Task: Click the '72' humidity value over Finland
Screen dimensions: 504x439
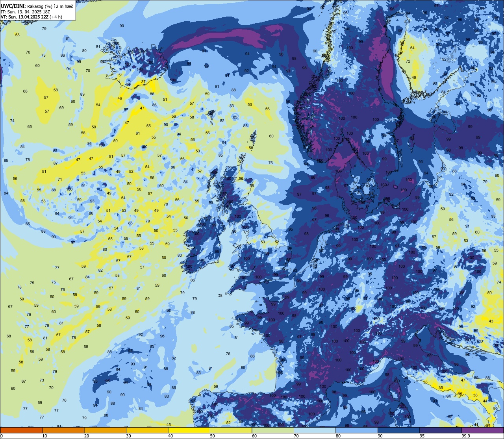Action: (x=408, y=61)
